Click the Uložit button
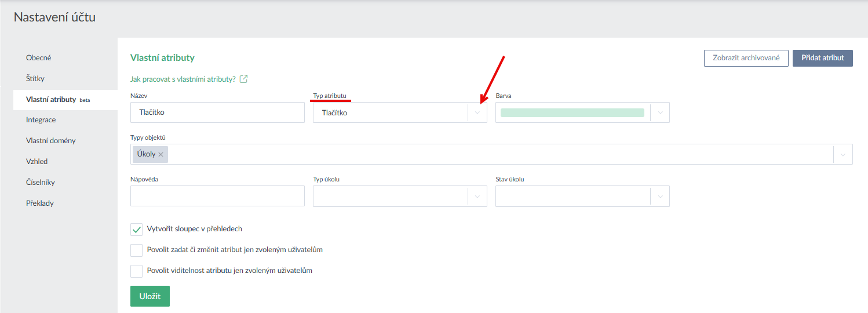The width and height of the screenshot is (868, 313). 149,296
